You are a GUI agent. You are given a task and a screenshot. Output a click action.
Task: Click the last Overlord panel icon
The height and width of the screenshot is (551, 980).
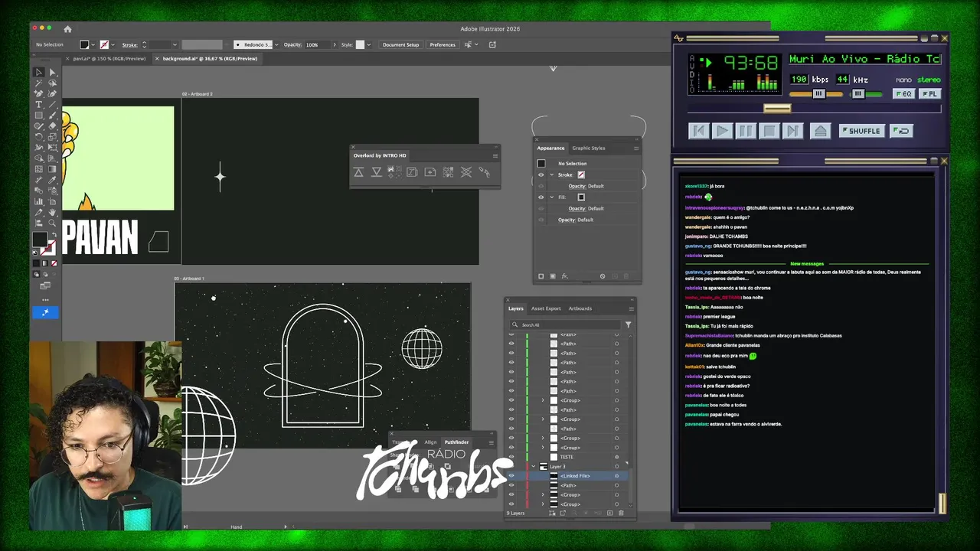tap(484, 172)
